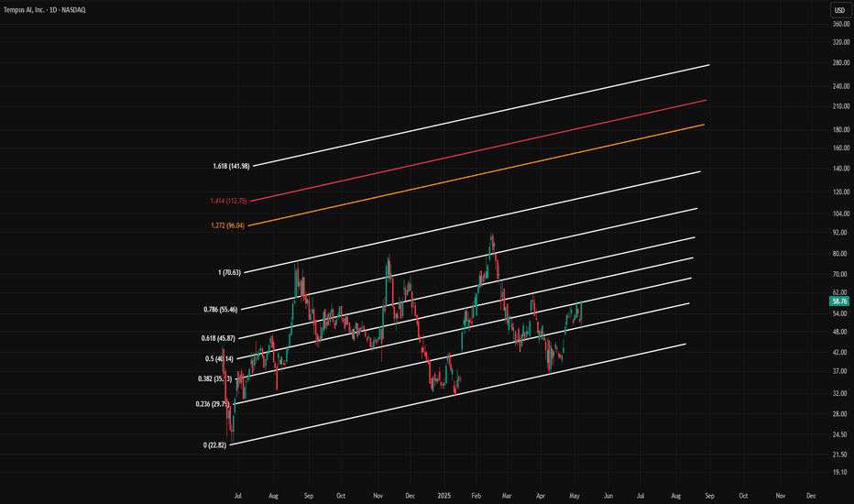
Task: Click the 360.00 price axis value
Action: pos(841,24)
